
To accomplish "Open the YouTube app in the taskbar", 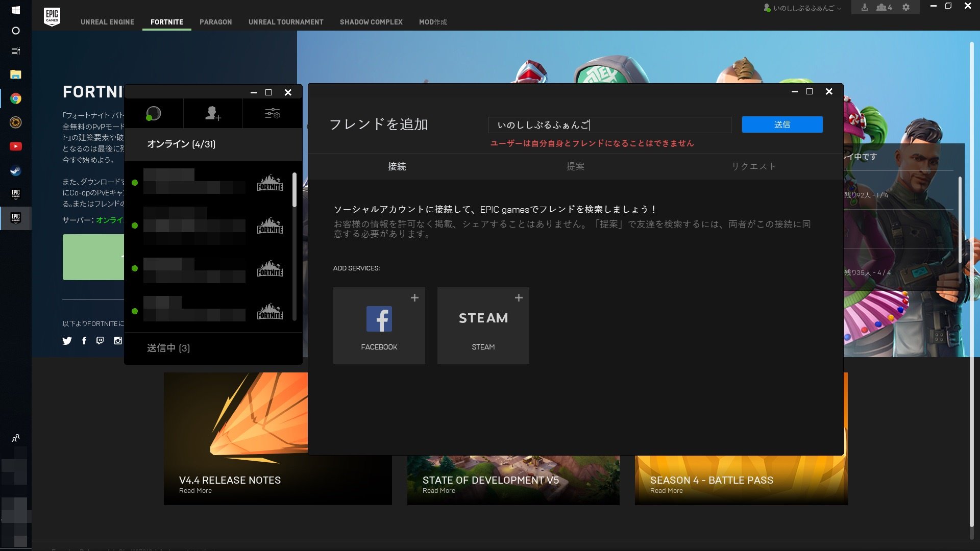I will click(16, 146).
